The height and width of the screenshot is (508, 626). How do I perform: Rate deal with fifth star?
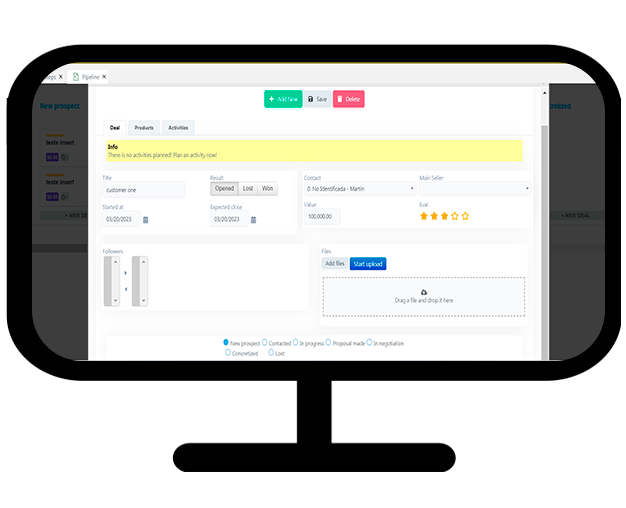tap(465, 216)
